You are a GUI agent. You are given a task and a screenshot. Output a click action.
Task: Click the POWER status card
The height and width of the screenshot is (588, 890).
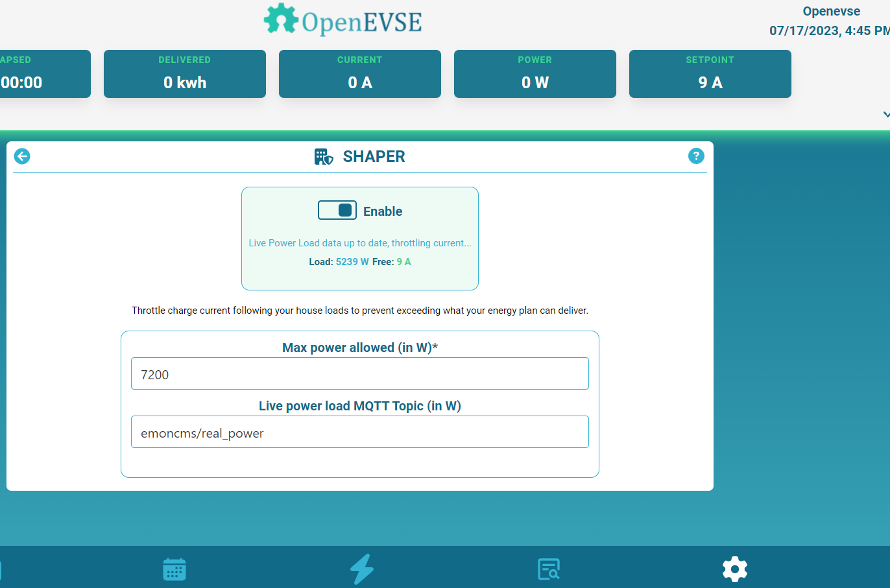(x=535, y=73)
